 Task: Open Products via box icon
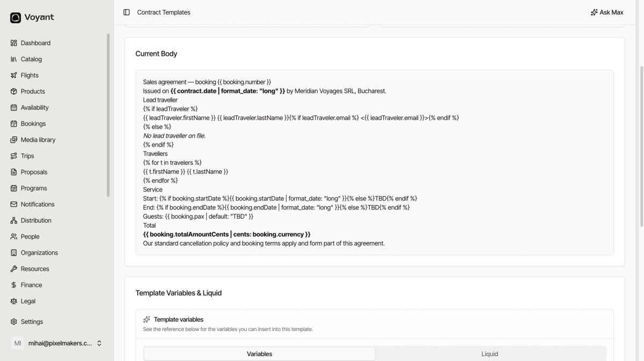(14, 91)
